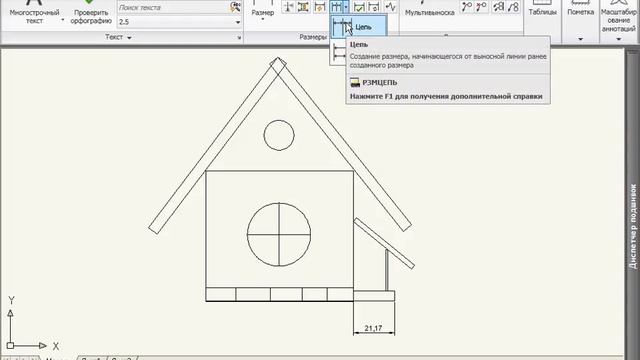Click the small circle in the roof gable
Screen dimensions: 640x360
[279, 135]
